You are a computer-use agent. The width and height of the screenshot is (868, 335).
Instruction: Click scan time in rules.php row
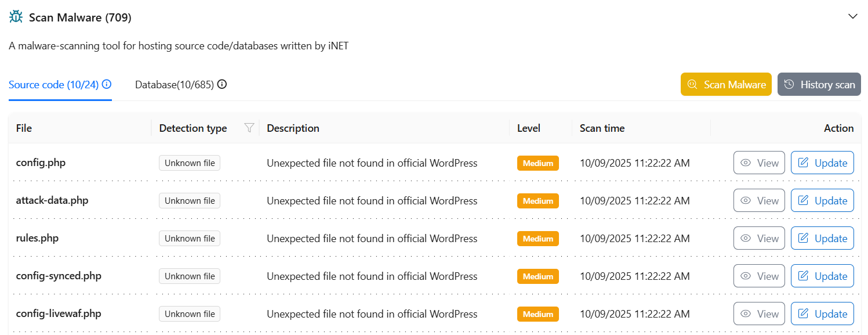635,239
